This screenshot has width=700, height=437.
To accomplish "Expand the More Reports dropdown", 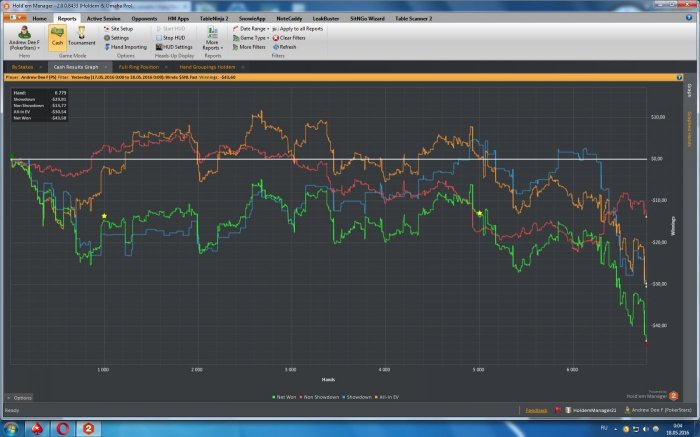I will tap(212, 40).
